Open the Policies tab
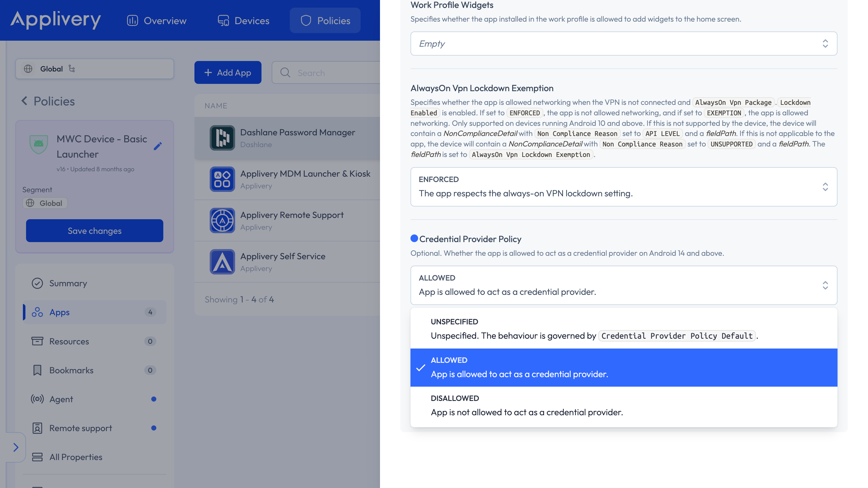Screen dimensions: 868x488 coord(325,21)
